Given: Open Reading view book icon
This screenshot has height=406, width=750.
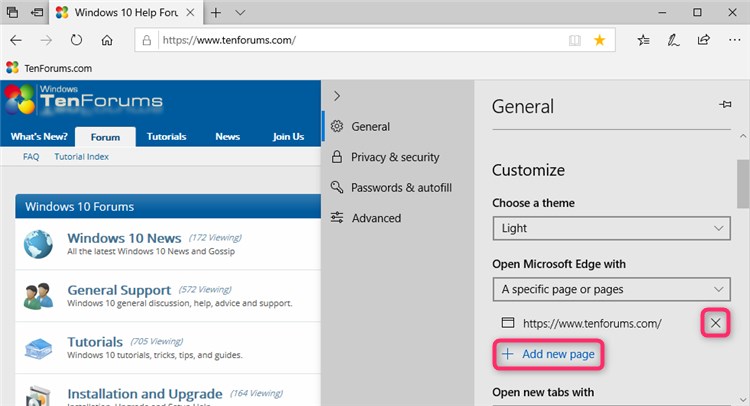Looking at the screenshot, I should click(x=574, y=40).
